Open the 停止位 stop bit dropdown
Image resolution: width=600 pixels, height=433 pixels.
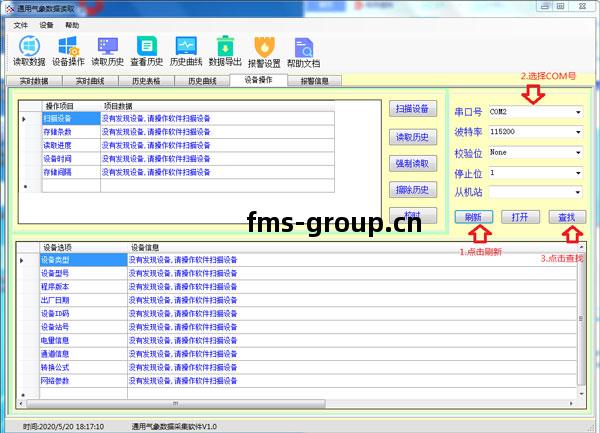578,172
